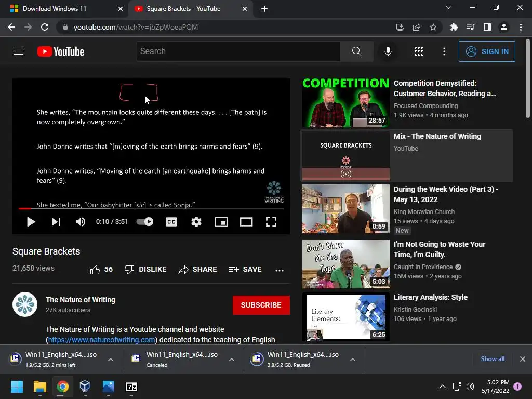Open YouTube settings three-dot menu
The height and width of the screenshot is (399, 532).
tap(444, 51)
